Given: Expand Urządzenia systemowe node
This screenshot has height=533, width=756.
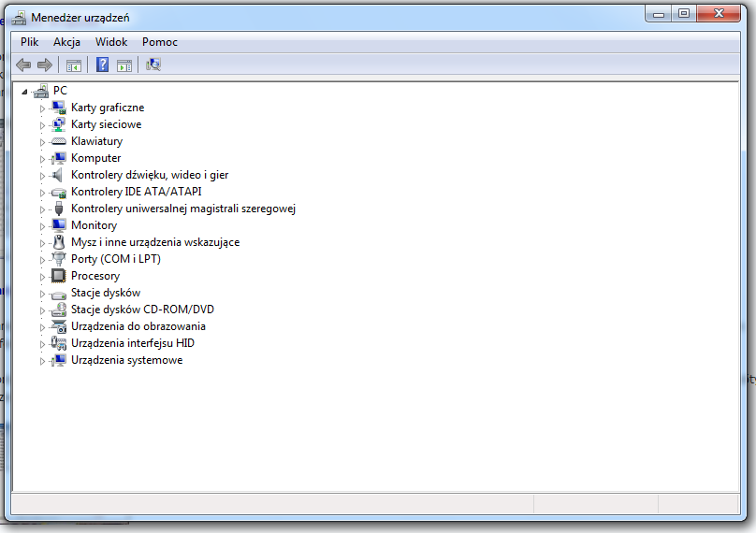Looking at the screenshot, I should point(42,361).
